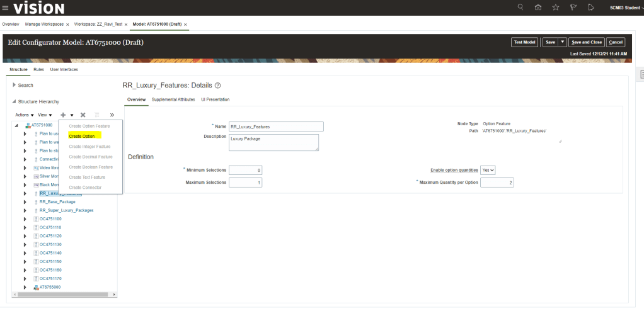This screenshot has height=309, width=644.
Task: Open notifications bell icon
Action: 590,8
